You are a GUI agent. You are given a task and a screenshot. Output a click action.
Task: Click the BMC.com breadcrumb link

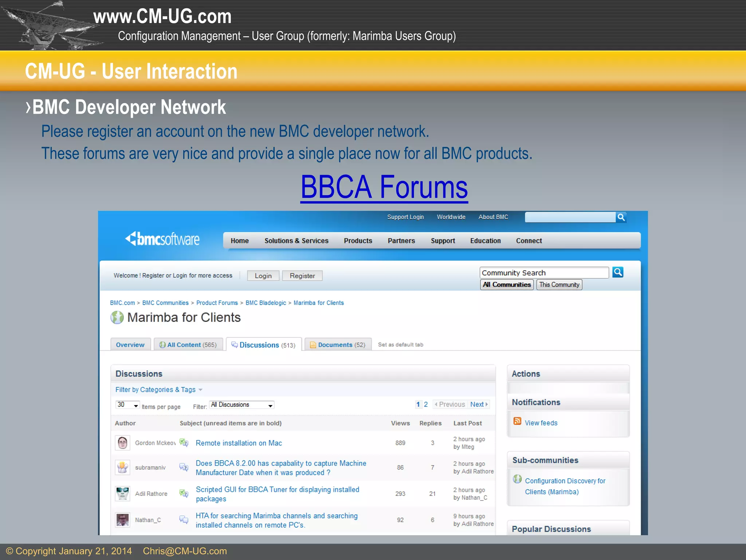pos(122,303)
